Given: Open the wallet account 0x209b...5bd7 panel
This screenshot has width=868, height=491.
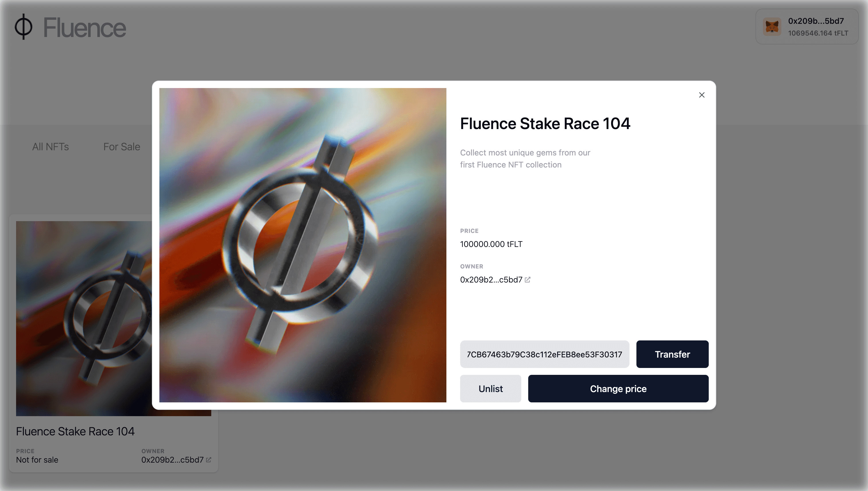Looking at the screenshot, I should (x=816, y=21).
